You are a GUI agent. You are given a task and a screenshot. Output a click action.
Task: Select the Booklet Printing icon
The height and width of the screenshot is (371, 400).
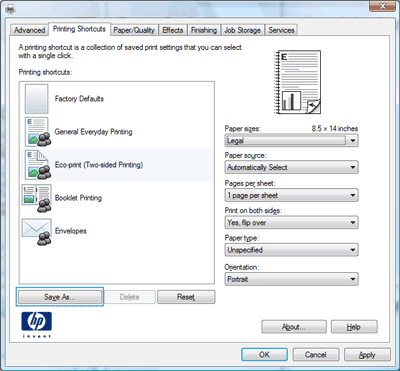pos(37,198)
